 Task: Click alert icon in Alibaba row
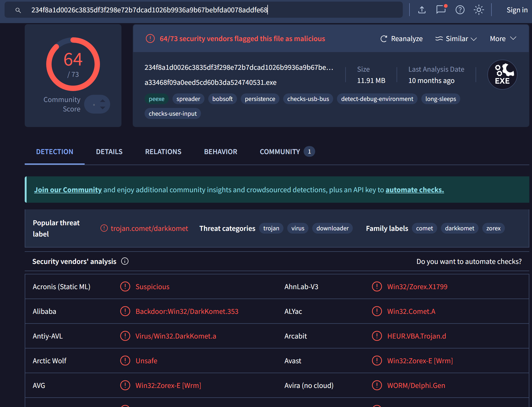[x=125, y=311]
